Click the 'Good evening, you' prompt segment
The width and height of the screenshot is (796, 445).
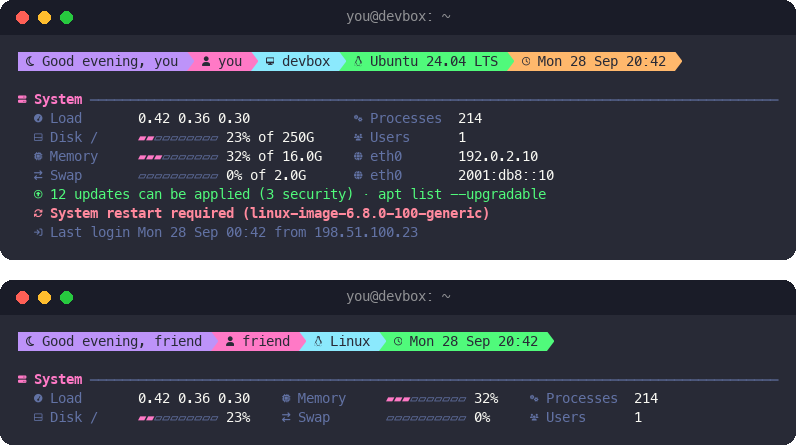point(104,61)
